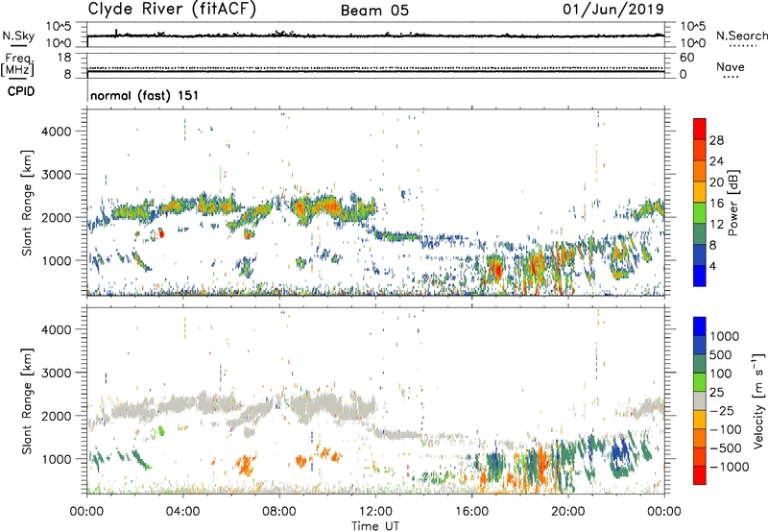Click the power panel 'Slant Range [km]' label
The height and width of the screenshot is (532, 768).
(27, 203)
